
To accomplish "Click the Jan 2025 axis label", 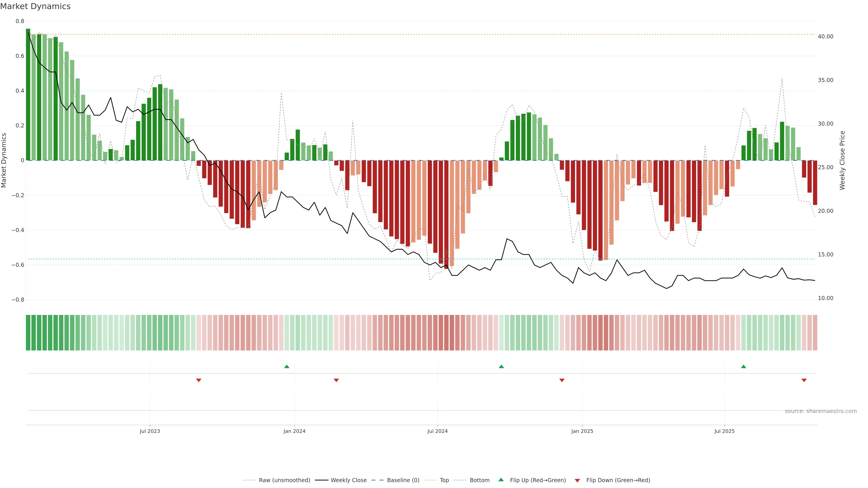I will [x=582, y=431].
